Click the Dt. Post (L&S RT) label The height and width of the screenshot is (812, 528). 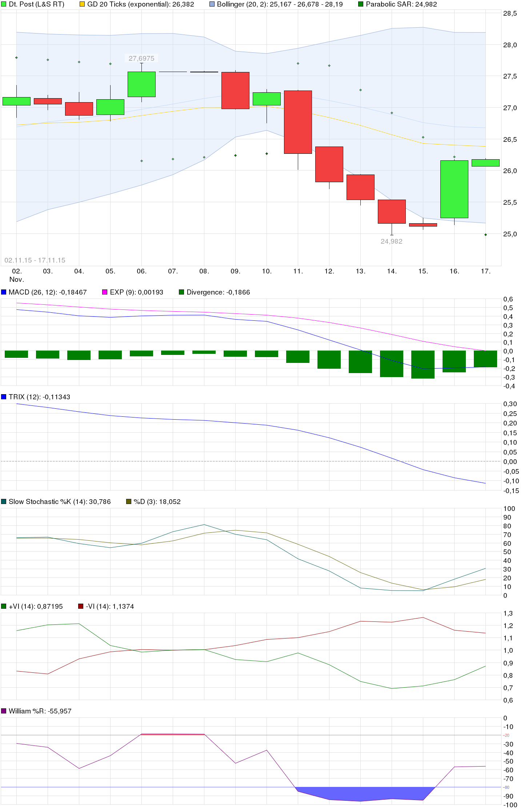click(x=36, y=4)
